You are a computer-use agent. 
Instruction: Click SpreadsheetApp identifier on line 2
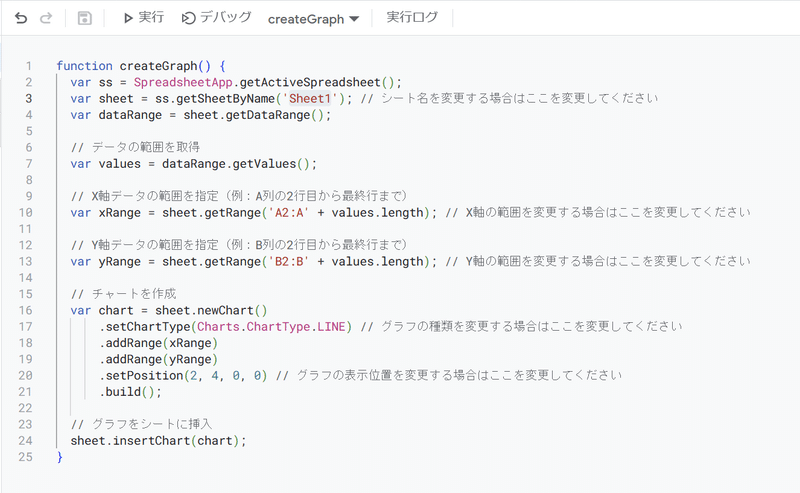(183, 83)
